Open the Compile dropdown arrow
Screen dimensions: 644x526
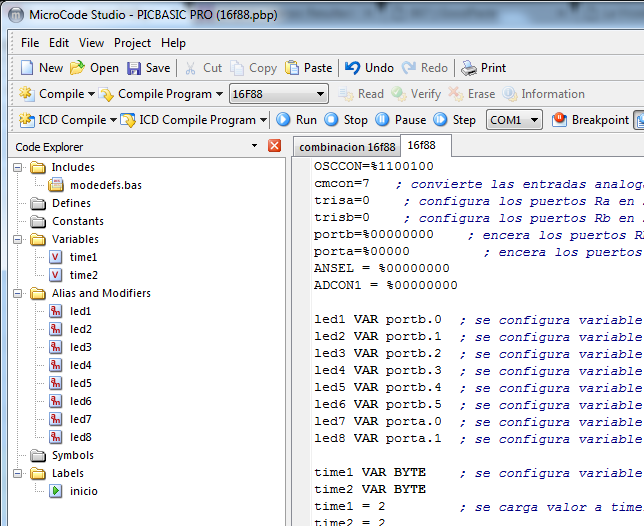tap(91, 94)
